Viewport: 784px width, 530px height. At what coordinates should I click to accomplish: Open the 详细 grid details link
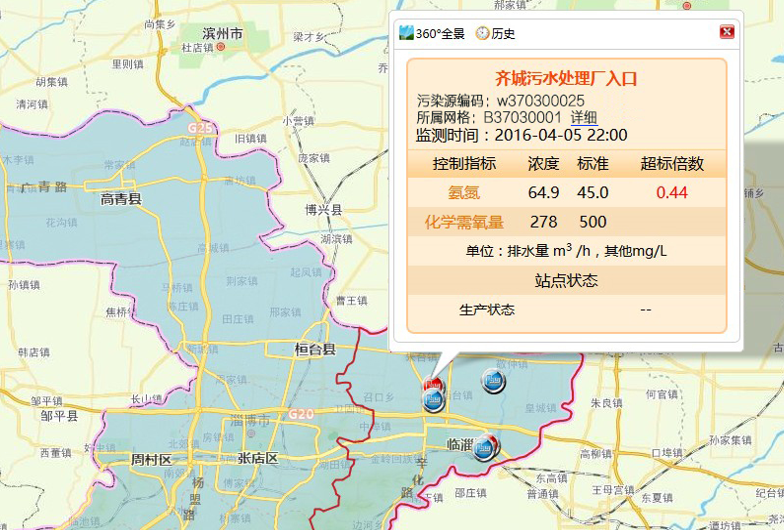click(x=584, y=118)
